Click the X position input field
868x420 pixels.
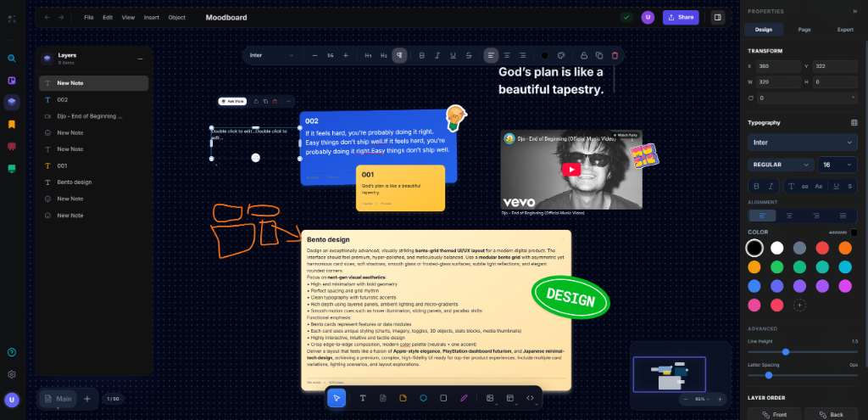tap(780, 66)
